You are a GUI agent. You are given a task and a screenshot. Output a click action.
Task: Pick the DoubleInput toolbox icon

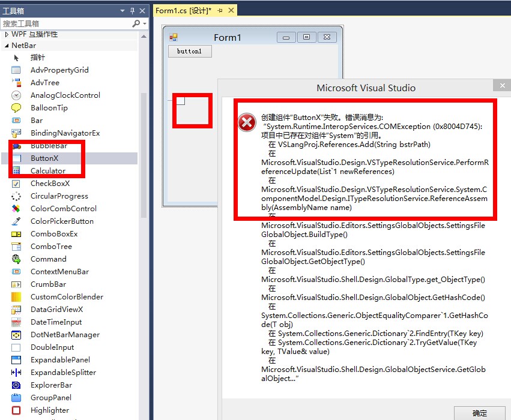point(16,348)
